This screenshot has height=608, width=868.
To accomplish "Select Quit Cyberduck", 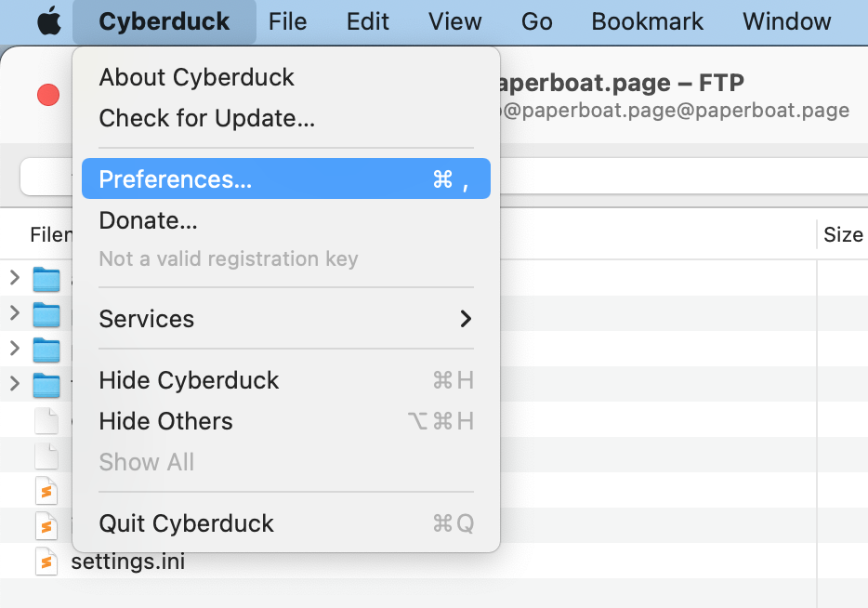I will coord(286,523).
